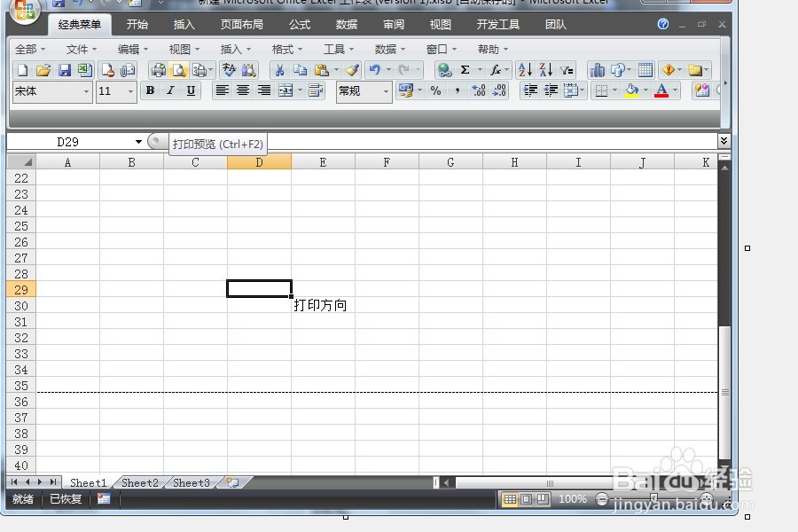798x532 pixels.
Task: Center align cell text
Action: tap(243, 90)
